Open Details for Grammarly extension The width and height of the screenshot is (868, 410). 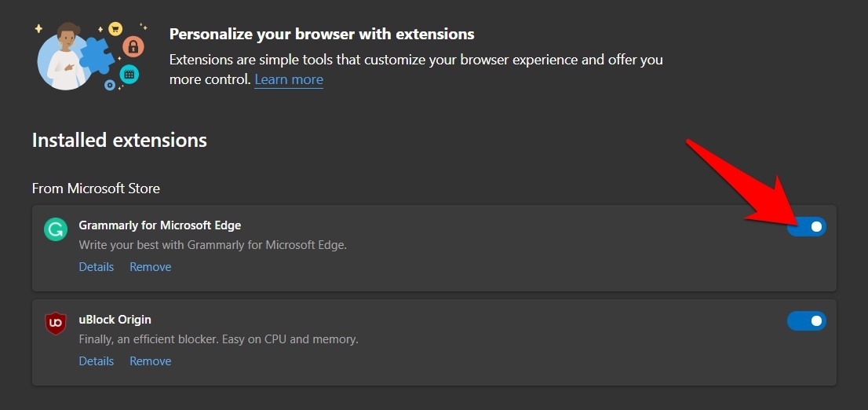tap(96, 267)
